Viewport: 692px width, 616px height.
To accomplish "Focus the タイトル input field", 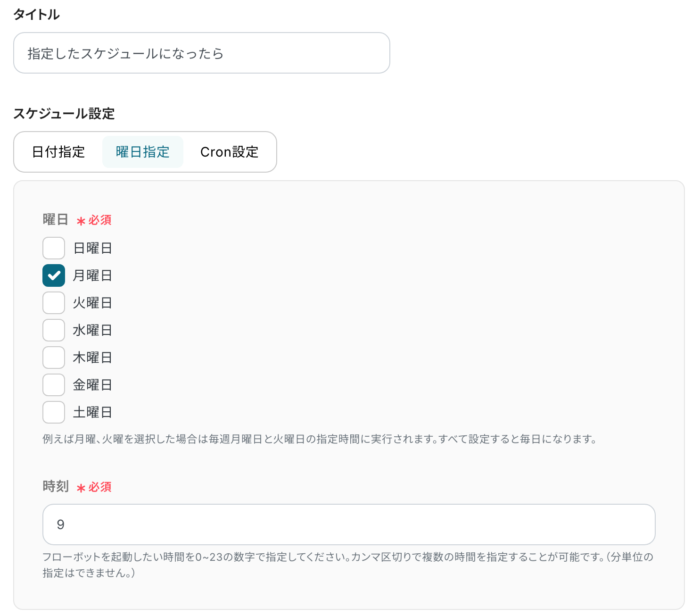I will [x=202, y=53].
